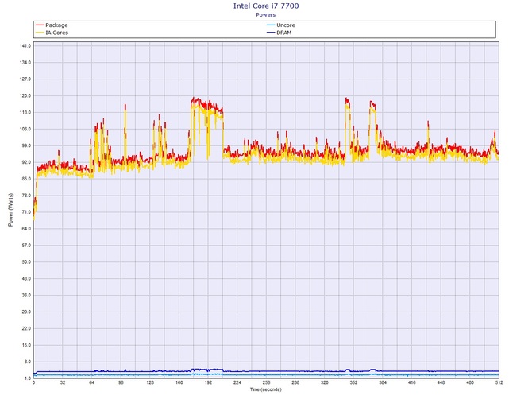
Task: Click the 36.0 y-axis value
Action: click(26, 296)
